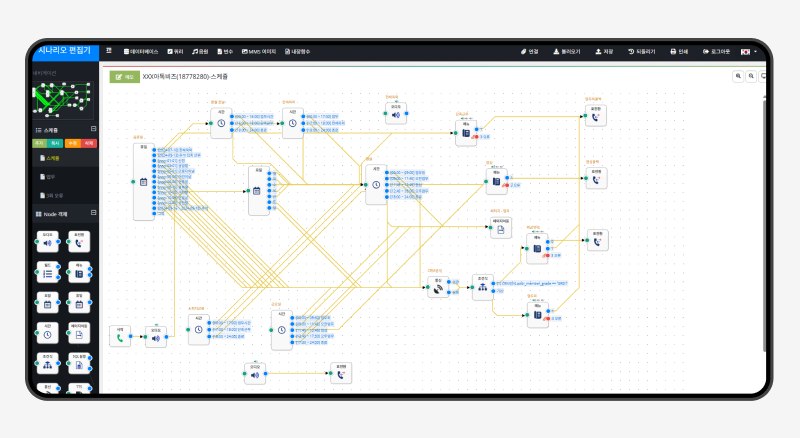The image size is (800, 438).
Task: Click the green 메모 button
Action: click(124, 77)
